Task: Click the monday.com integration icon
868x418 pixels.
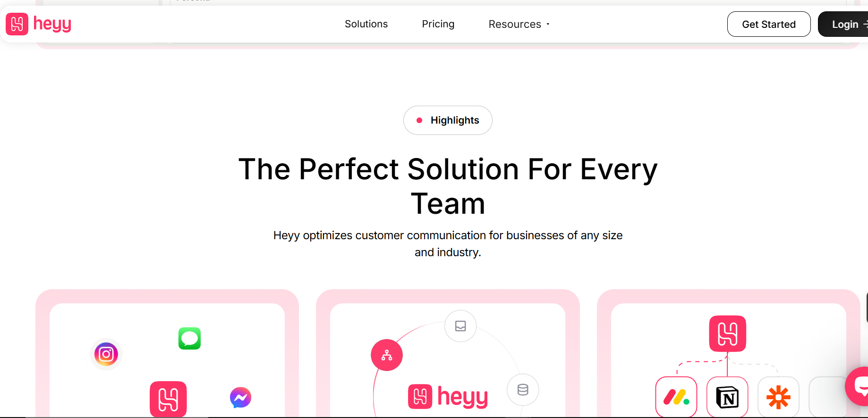Action: coord(676,397)
